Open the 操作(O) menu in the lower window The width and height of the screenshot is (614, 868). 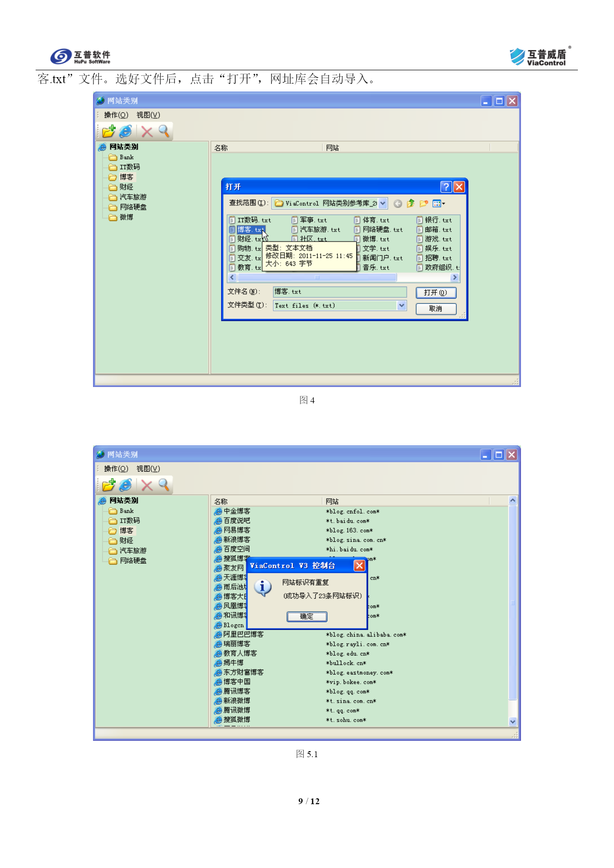(x=116, y=469)
